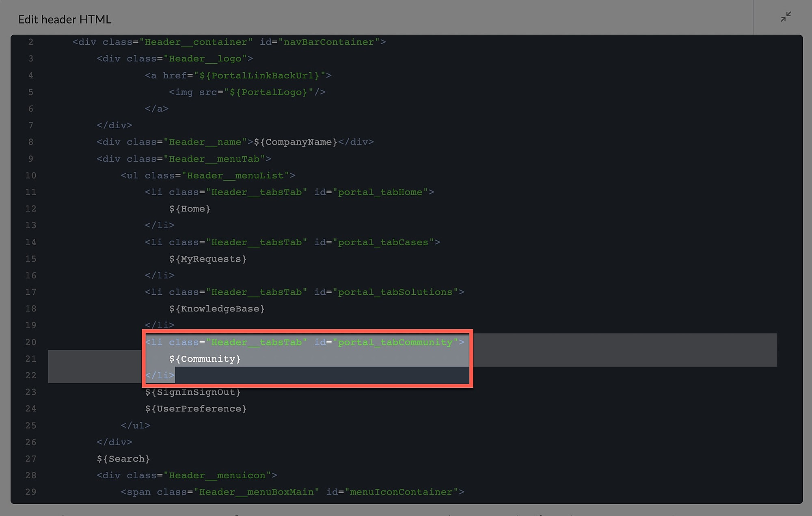Click line number 20 in gutter
This screenshot has height=516, width=812.
tap(31, 342)
